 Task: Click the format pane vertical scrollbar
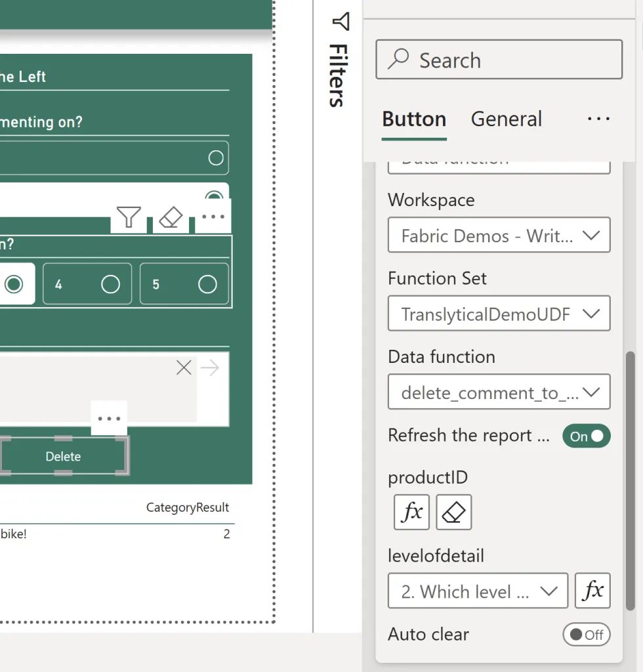[x=630, y=480]
